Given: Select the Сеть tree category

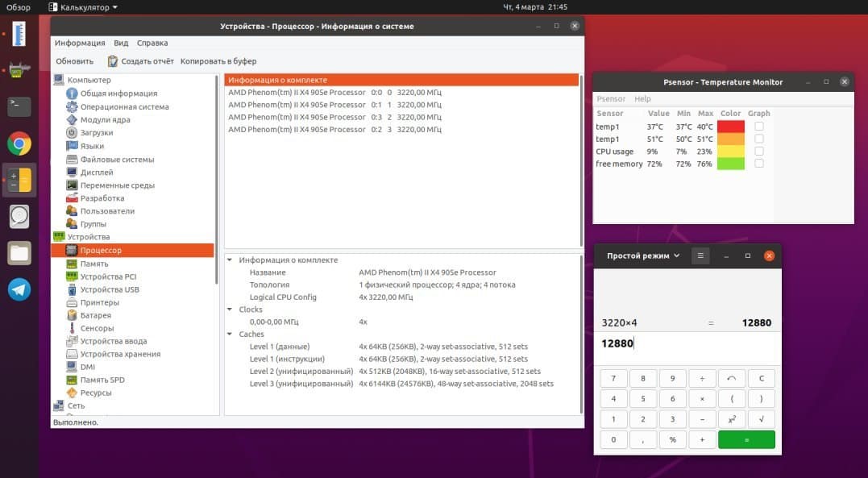Looking at the screenshot, I should click(x=76, y=405).
